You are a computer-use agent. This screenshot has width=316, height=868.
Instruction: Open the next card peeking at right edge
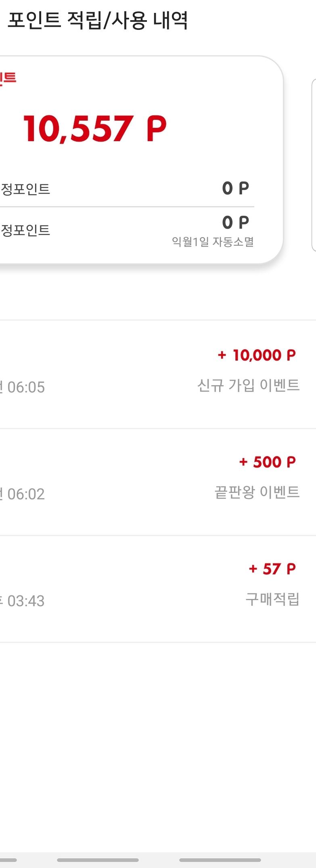(x=314, y=165)
